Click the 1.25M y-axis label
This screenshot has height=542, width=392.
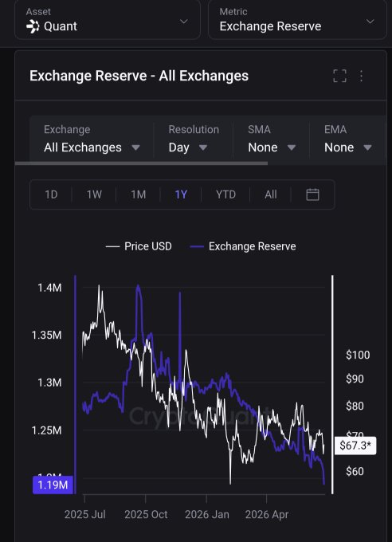[x=47, y=430]
